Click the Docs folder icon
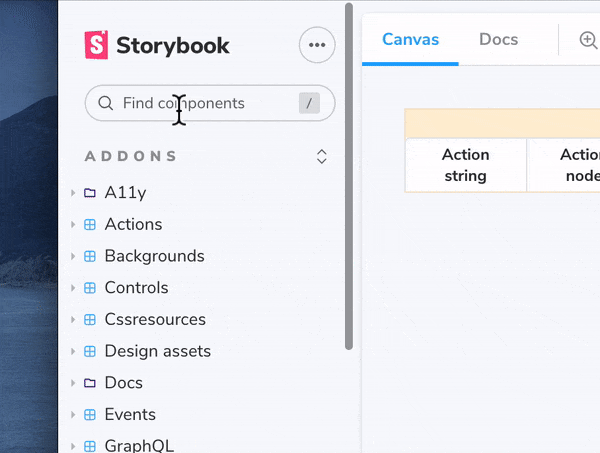600x453 pixels. click(90, 383)
